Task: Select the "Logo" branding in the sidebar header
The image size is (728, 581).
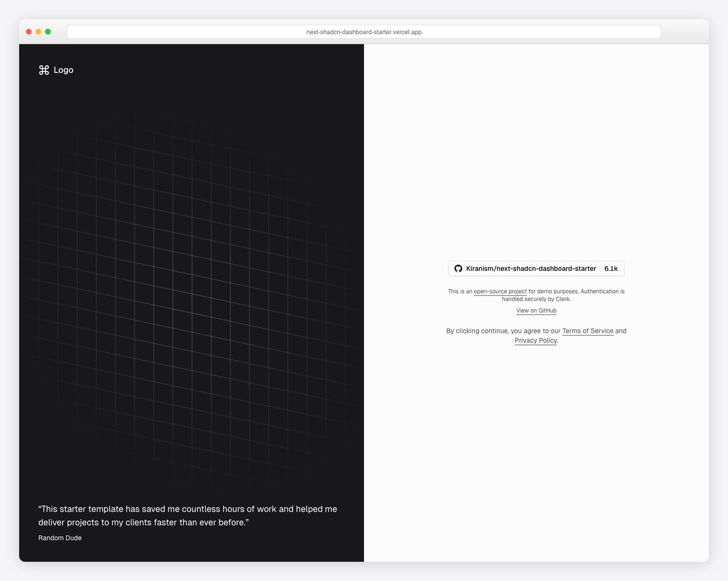Action: pos(63,70)
